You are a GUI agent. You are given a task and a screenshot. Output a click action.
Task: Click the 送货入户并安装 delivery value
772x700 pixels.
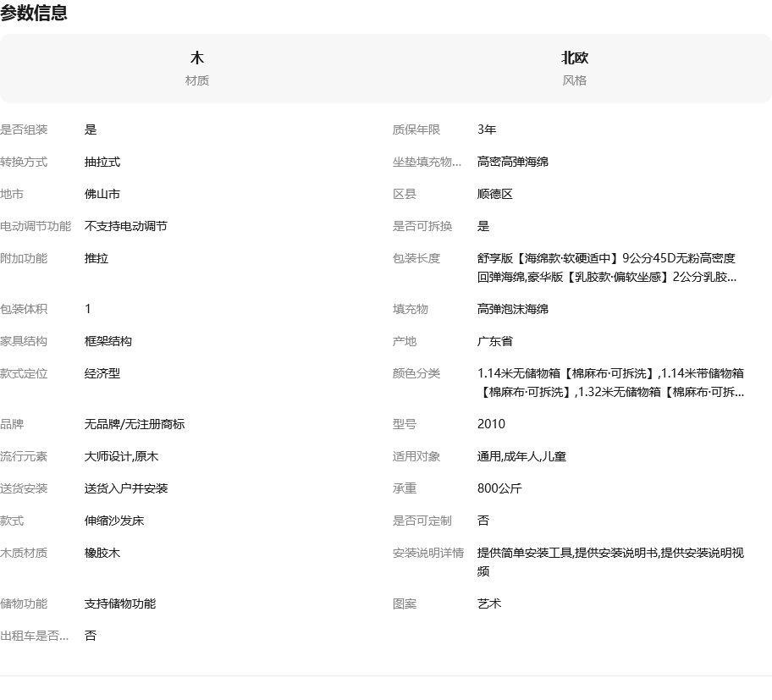pyautogui.click(x=126, y=488)
